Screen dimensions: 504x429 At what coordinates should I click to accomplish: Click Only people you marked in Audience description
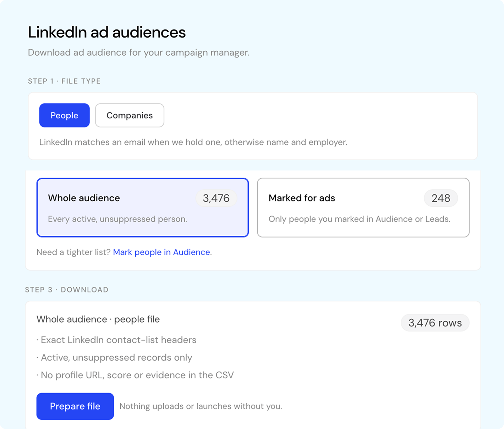coord(360,219)
